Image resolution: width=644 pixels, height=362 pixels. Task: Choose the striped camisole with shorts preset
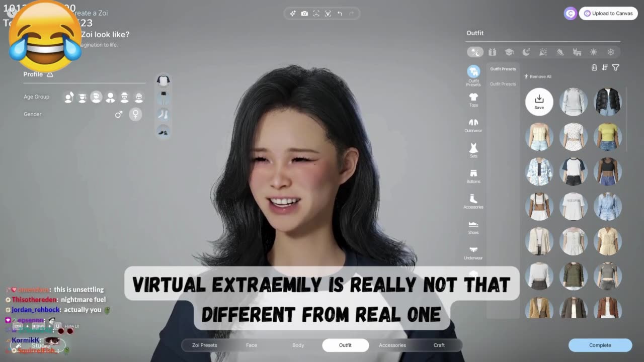click(x=539, y=136)
